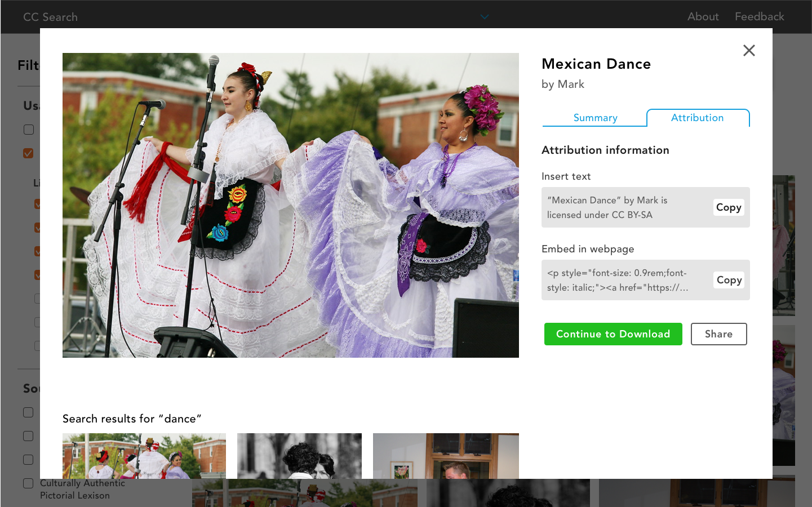Expand the blue dropdown in the top bar
Screen dimensions: 812x507
(x=484, y=17)
